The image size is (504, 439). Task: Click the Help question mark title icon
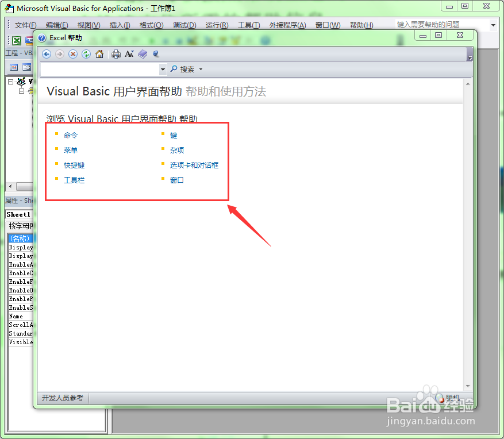click(x=42, y=38)
